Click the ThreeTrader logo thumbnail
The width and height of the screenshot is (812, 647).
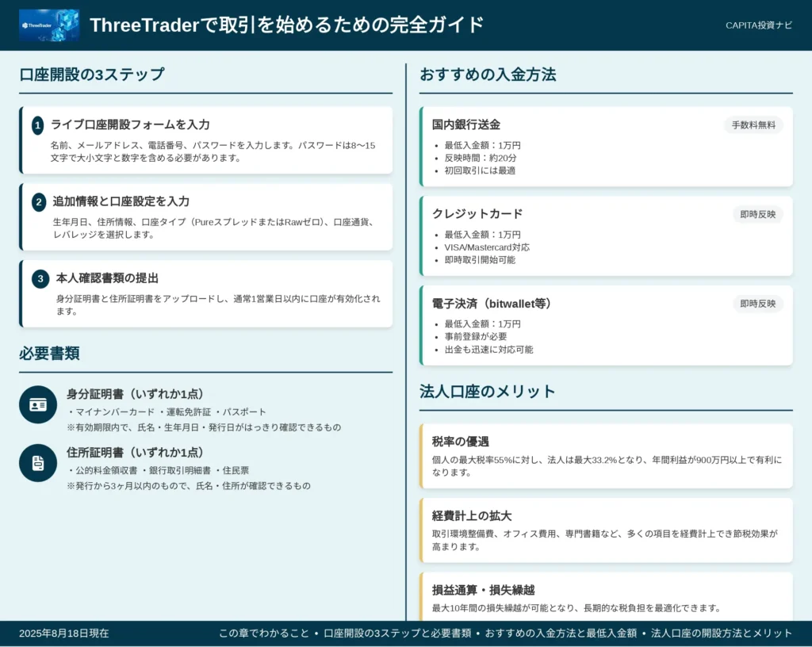pos(49,25)
